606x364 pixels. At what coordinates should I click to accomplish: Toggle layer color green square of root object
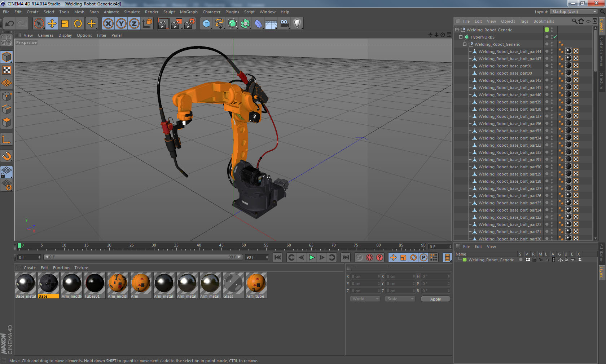[547, 30]
